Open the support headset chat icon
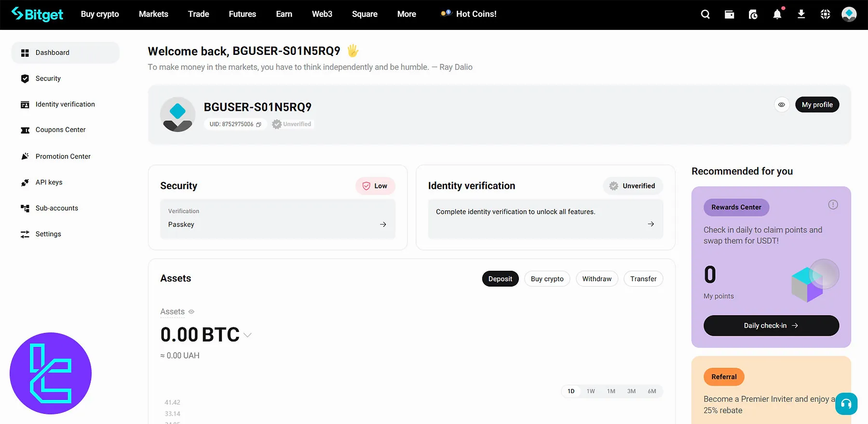This screenshot has width=868, height=424. (x=846, y=404)
